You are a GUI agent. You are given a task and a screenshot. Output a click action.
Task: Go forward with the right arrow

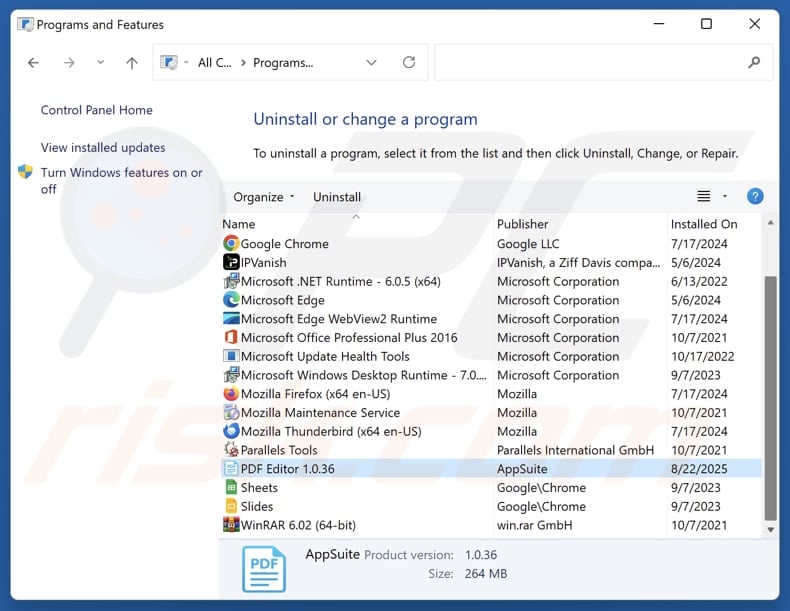[69, 63]
